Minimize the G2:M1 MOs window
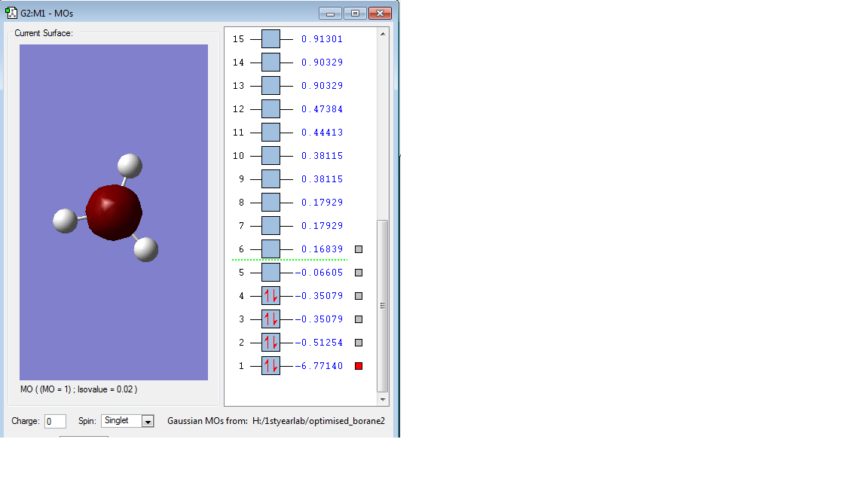The height and width of the screenshot is (488, 868). pos(331,14)
